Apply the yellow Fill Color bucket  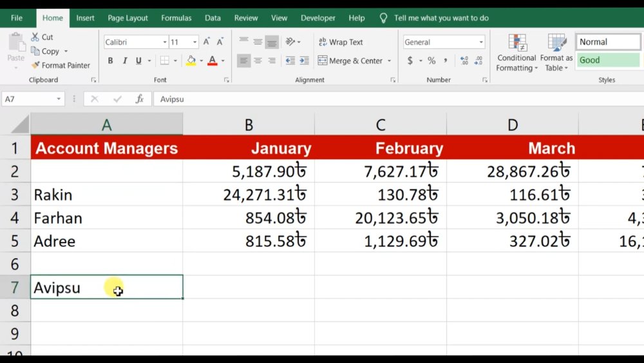[191, 61]
